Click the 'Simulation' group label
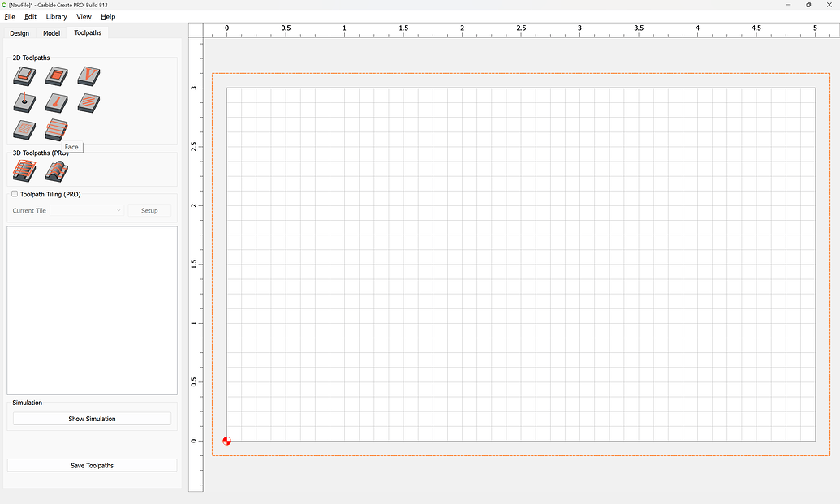Screen dimensions: 840x504 pos(28,403)
